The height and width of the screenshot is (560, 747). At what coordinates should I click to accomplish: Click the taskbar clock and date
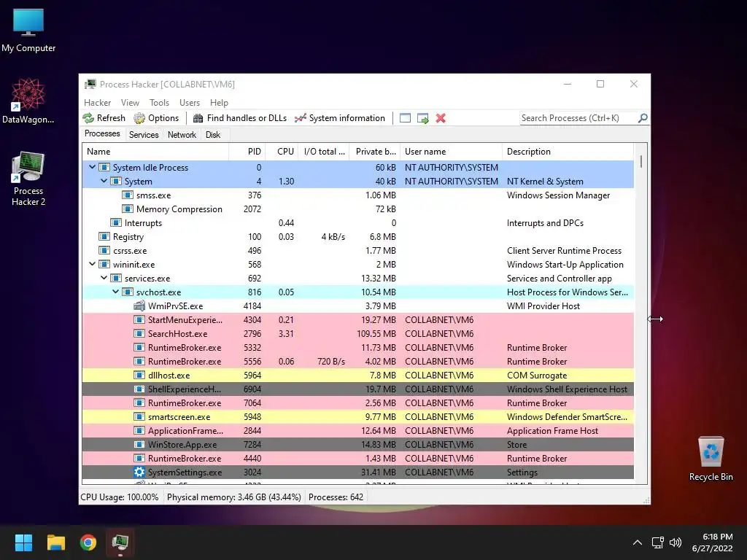[x=712, y=542]
